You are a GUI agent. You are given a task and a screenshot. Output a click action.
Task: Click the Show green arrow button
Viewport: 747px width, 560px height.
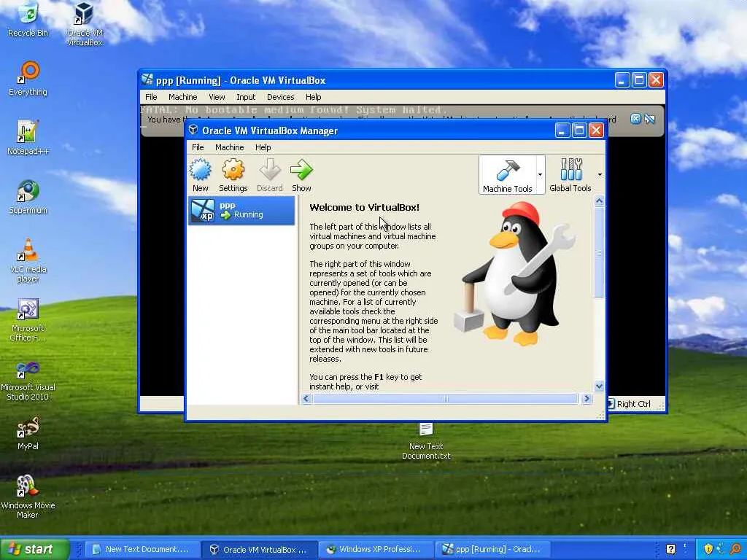[x=301, y=175]
